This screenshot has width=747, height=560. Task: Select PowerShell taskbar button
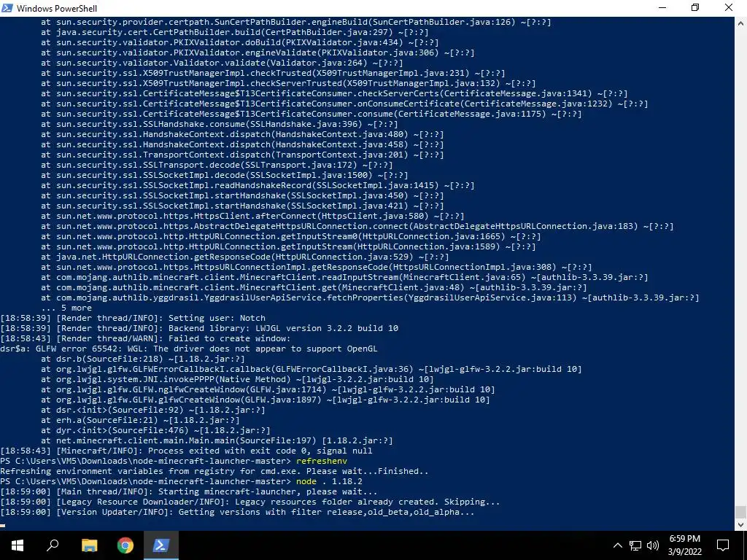(161, 545)
